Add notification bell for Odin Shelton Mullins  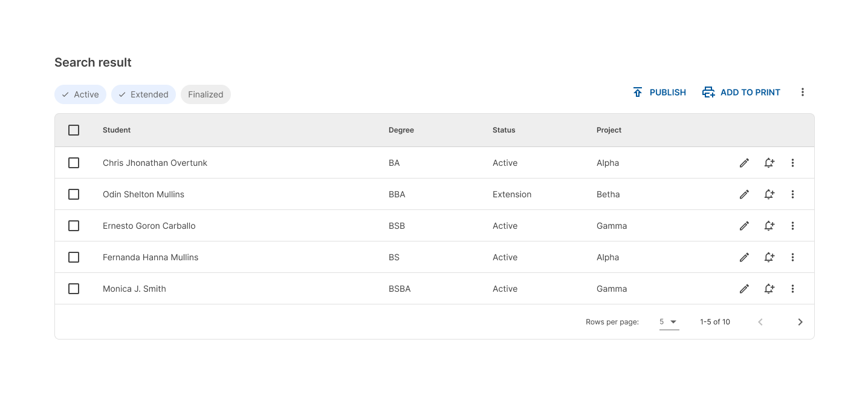pos(769,194)
